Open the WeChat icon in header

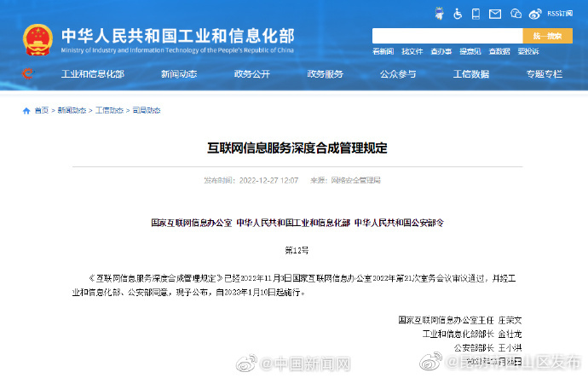pos(516,14)
